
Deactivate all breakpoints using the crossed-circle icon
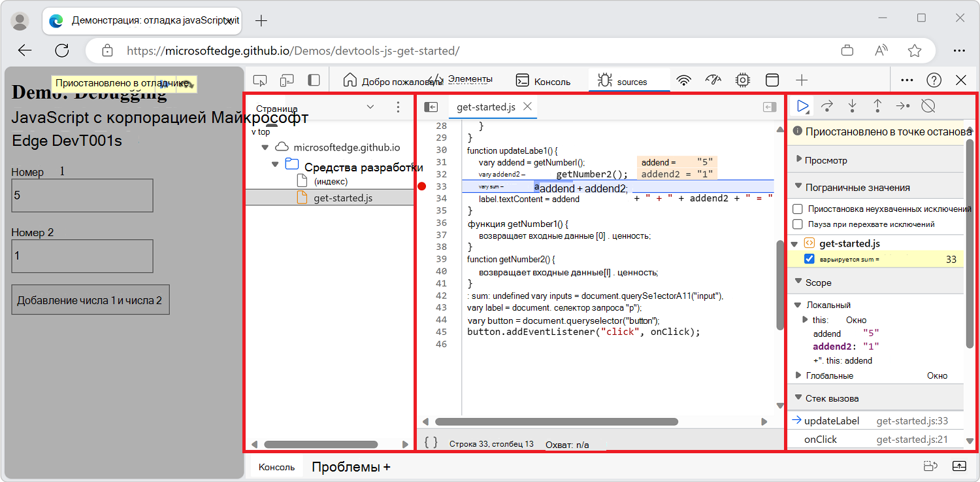pyautogui.click(x=928, y=105)
